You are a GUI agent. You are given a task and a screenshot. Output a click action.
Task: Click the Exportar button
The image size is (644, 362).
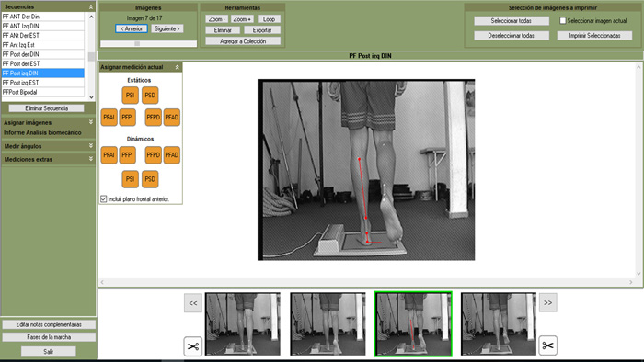pos(262,30)
